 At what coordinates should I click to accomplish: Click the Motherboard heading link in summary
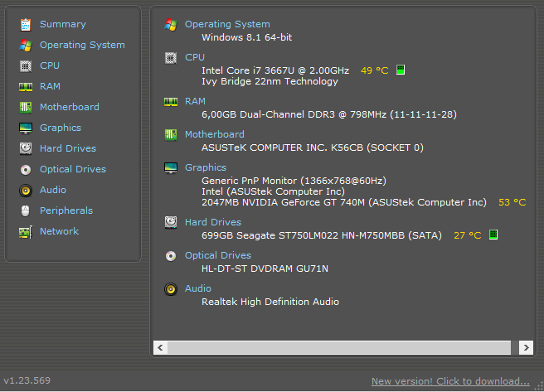[215, 134]
